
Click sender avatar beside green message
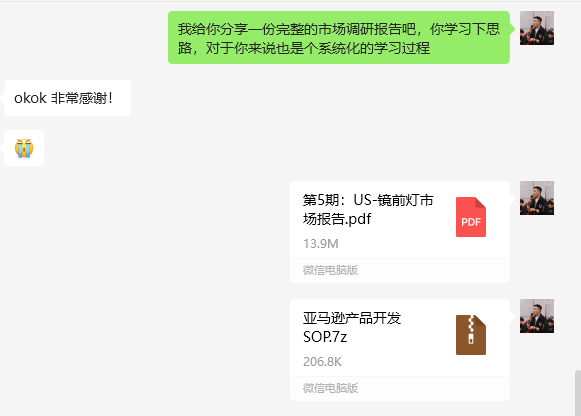(537, 28)
